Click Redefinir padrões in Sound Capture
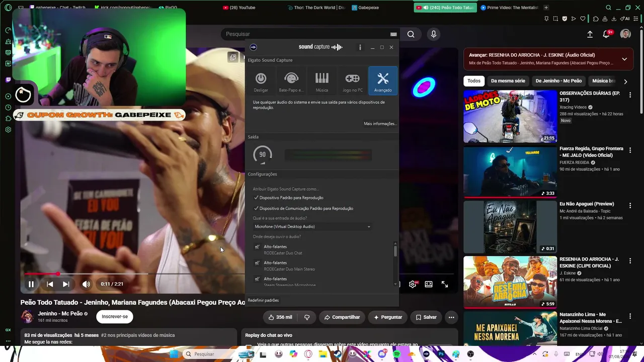Screen dimensions: 644x362 [263, 300]
